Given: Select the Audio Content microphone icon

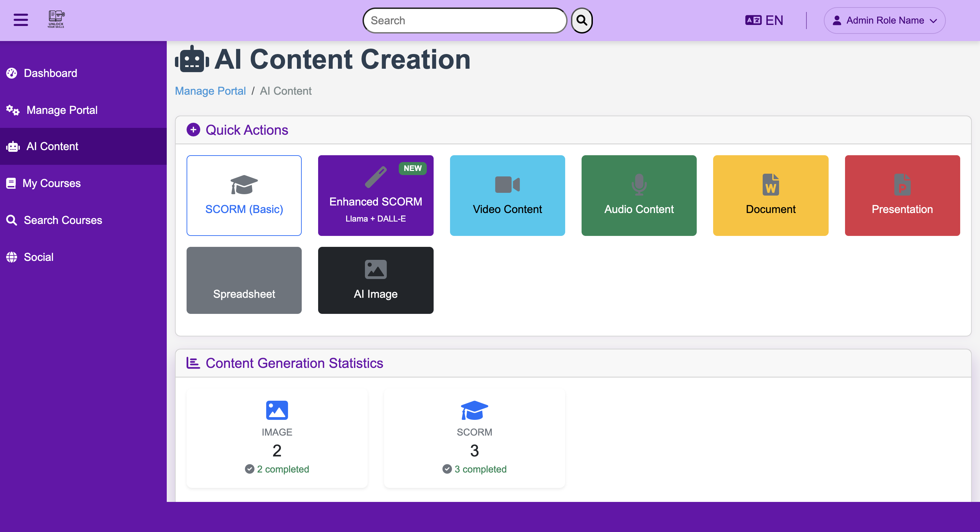Looking at the screenshot, I should tap(639, 184).
